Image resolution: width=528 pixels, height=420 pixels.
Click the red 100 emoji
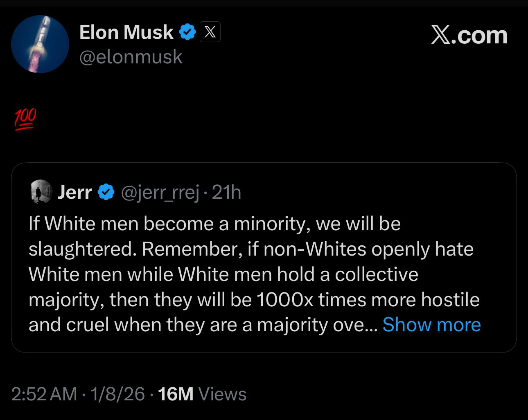coord(25,119)
